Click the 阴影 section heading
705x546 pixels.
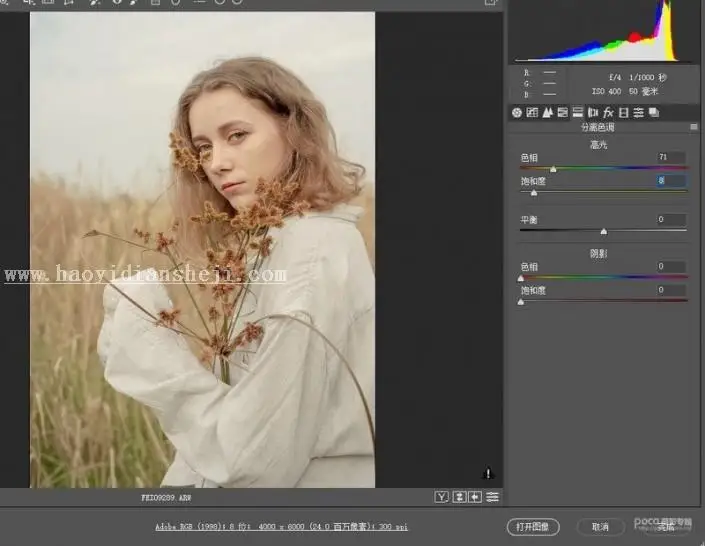pos(598,254)
